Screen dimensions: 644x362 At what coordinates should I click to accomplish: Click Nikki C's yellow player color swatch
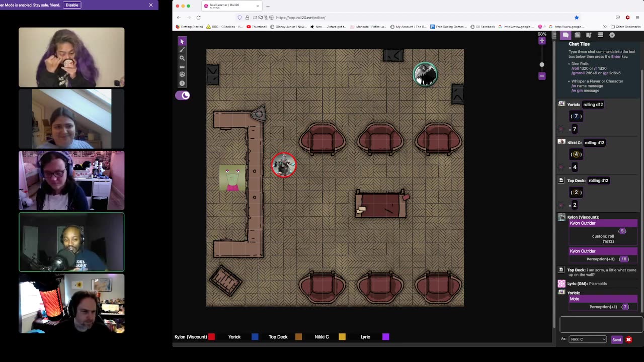coord(342,337)
